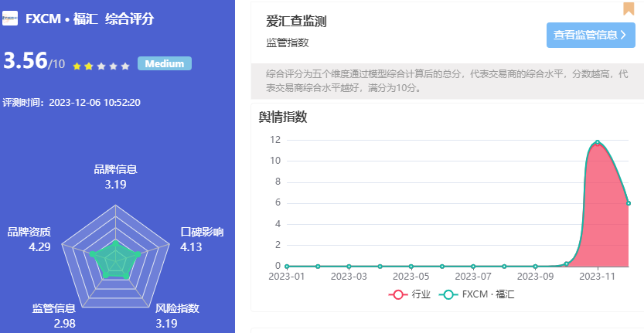Click the Medium rating badge
This screenshot has height=333, width=644.
[x=164, y=64]
